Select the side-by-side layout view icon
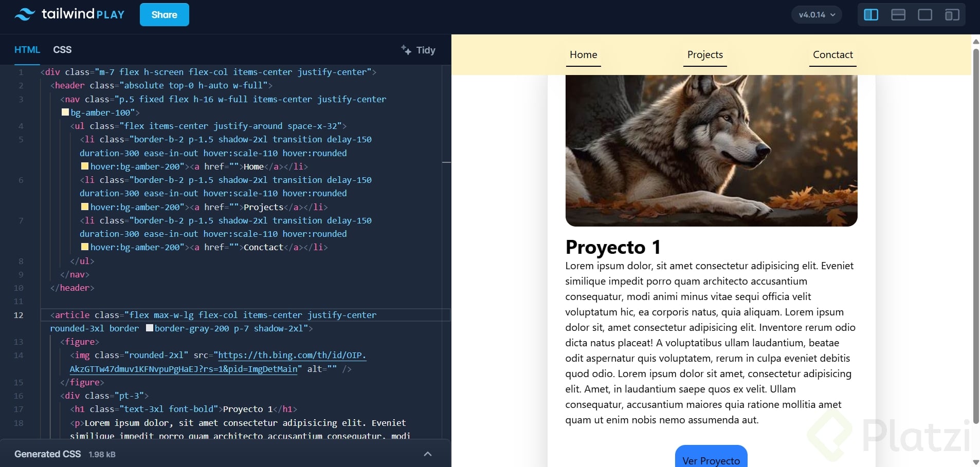 [x=870, y=15]
